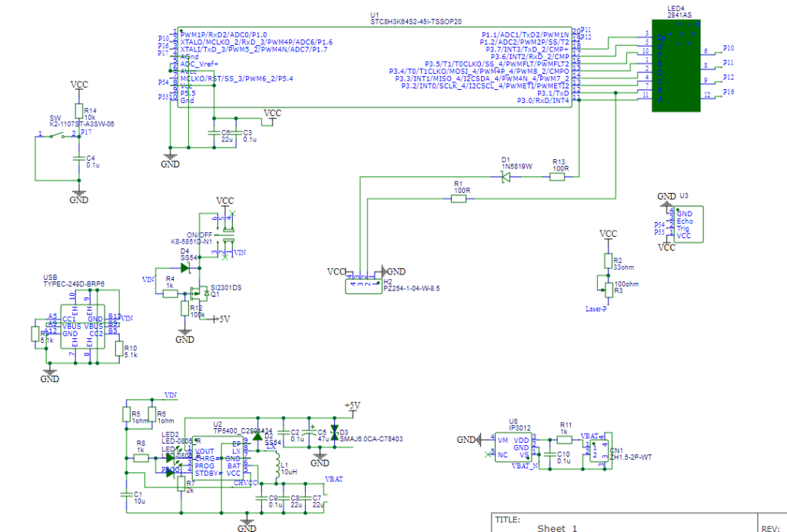Viewport: 787px width, 532px height.
Task: Click the LED4 2841AS display symbol
Action: coord(675,65)
